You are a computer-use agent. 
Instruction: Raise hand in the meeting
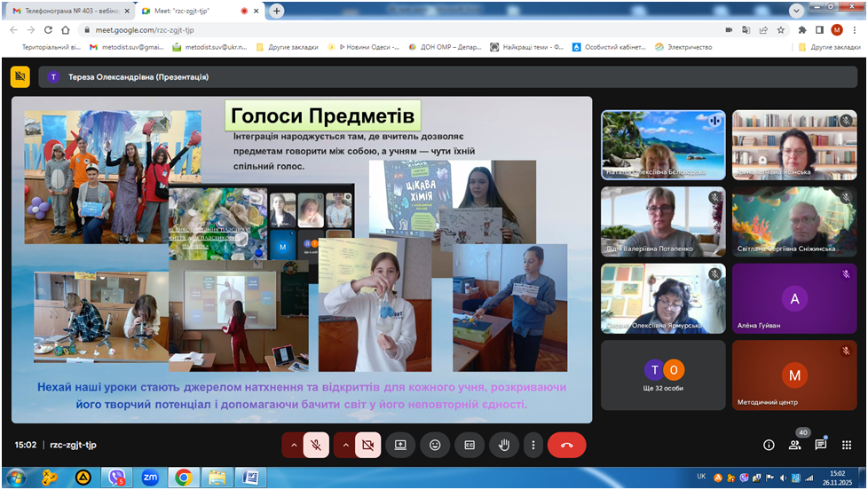point(504,445)
